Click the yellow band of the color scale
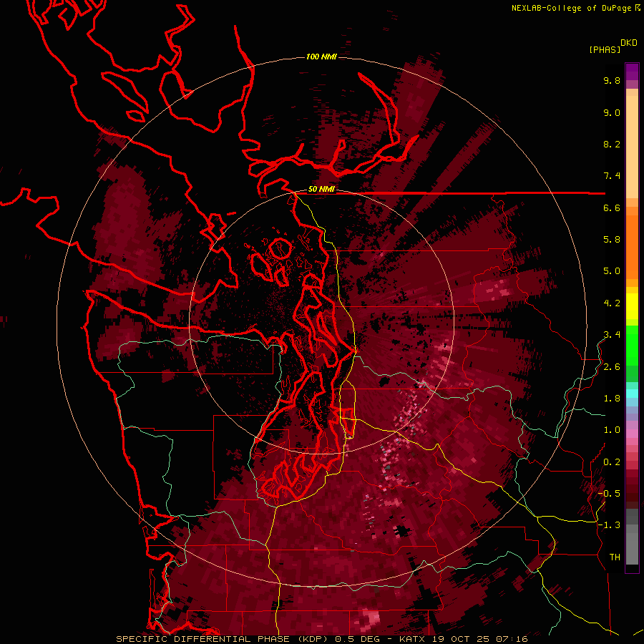 [632, 306]
